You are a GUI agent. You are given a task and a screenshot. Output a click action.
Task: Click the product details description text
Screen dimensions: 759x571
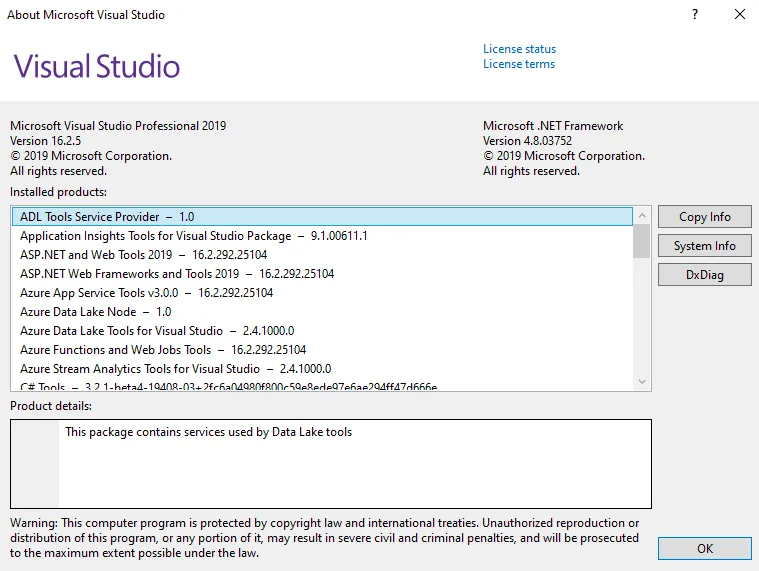tap(208, 432)
